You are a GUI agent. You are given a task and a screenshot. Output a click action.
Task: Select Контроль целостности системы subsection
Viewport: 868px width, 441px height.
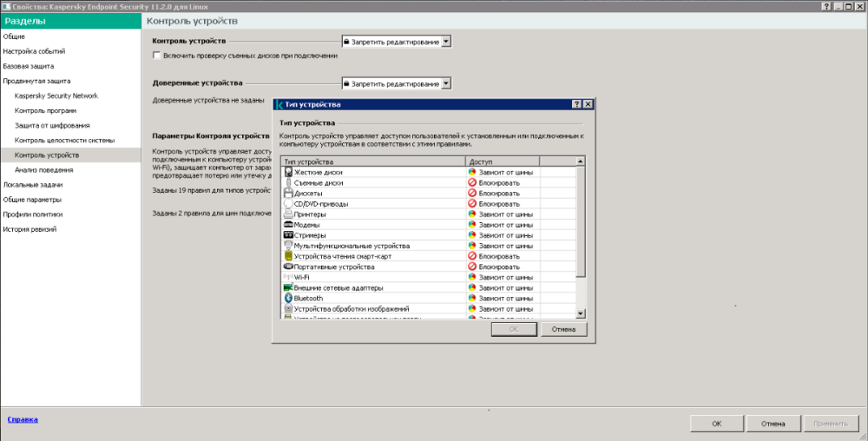click(65, 141)
